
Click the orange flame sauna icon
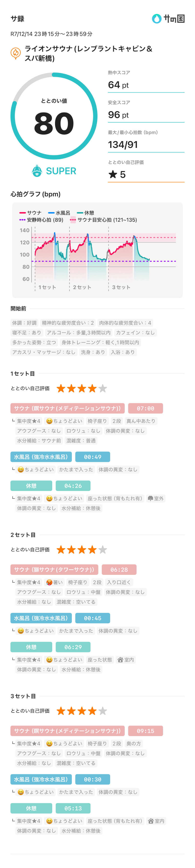16,53
